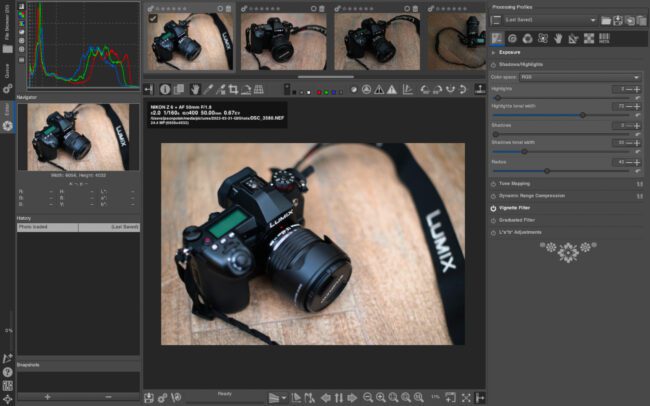Expand Graduated Filter section
650x406 pixels.
click(517, 220)
